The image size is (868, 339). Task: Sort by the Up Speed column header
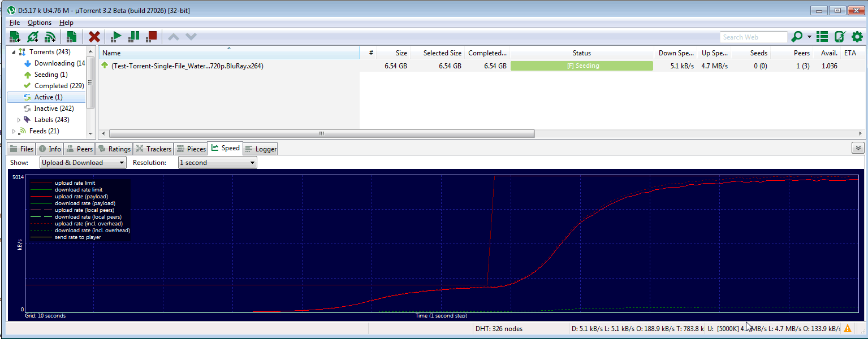point(714,53)
